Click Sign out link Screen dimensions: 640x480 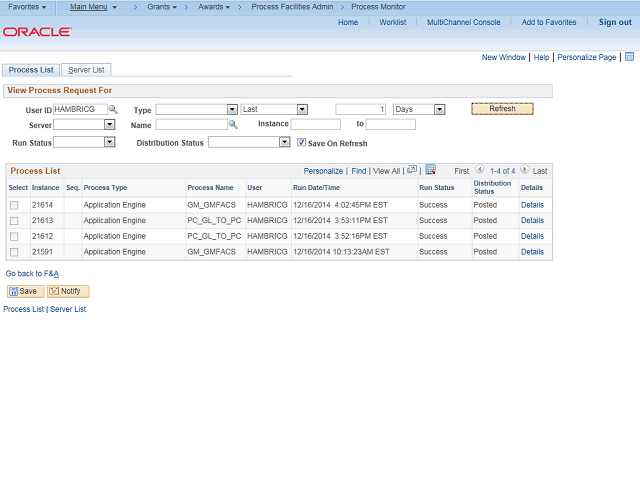[x=615, y=22]
